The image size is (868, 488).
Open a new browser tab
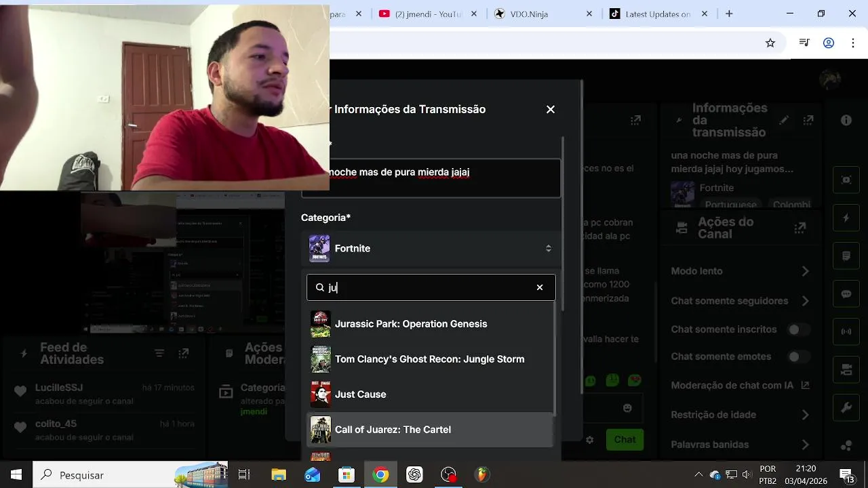point(729,14)
